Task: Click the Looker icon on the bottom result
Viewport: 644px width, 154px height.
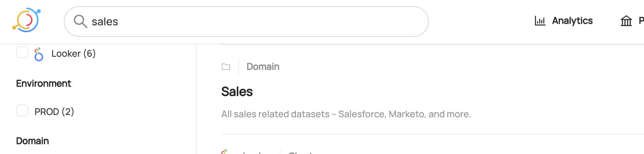Action: click(x=224, y=152)
